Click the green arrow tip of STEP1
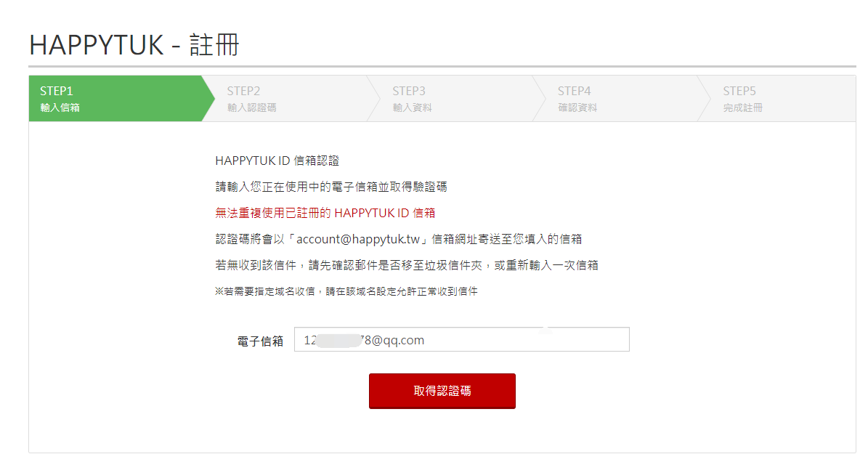This screenshot has height=470, width=868. (208, 99)
